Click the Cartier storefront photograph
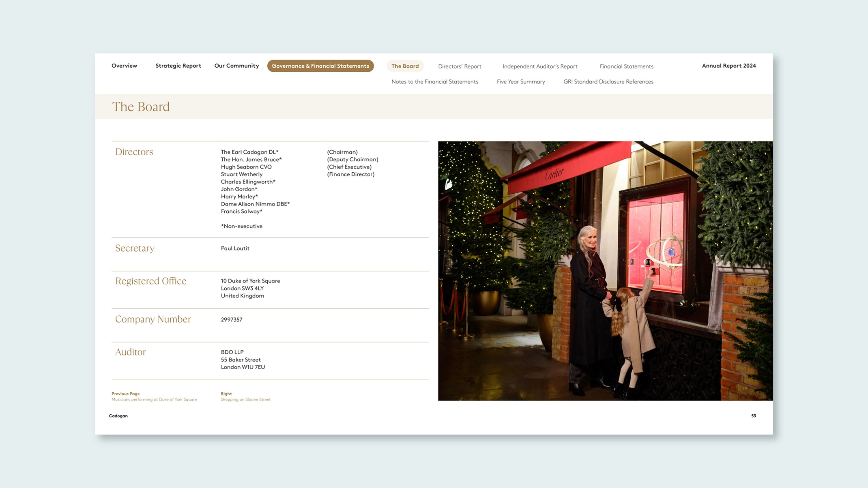Image resolution: width=868 pixels, height=488 pixels. pyautogui.click(x=605, y=271)
